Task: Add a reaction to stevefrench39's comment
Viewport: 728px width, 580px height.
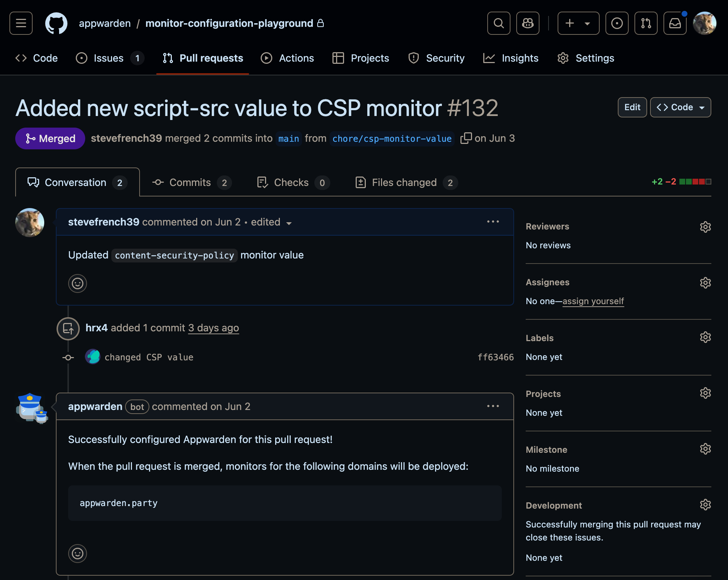Action: (78, 283)
